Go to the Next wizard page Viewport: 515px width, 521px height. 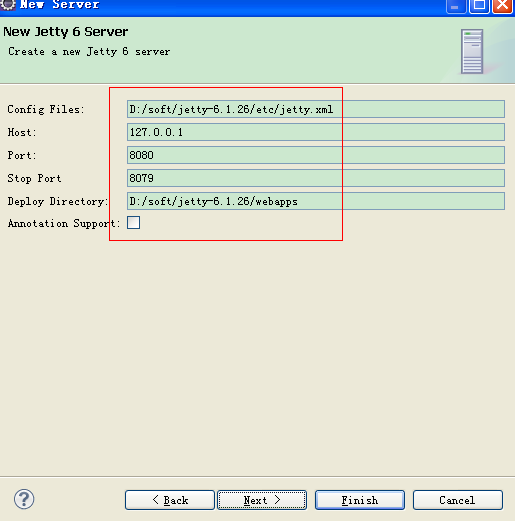pos(262,500)
